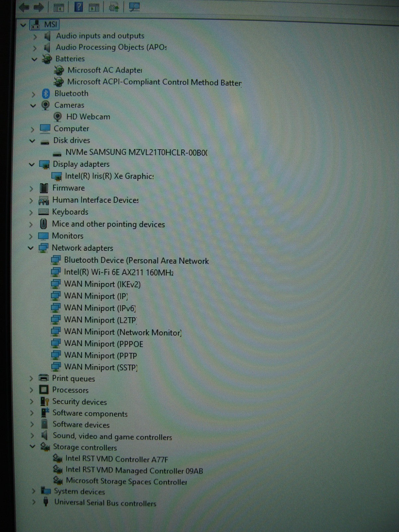Click Scan for hardware changes icon
399x532 pixels.
[x=134, y=7]
